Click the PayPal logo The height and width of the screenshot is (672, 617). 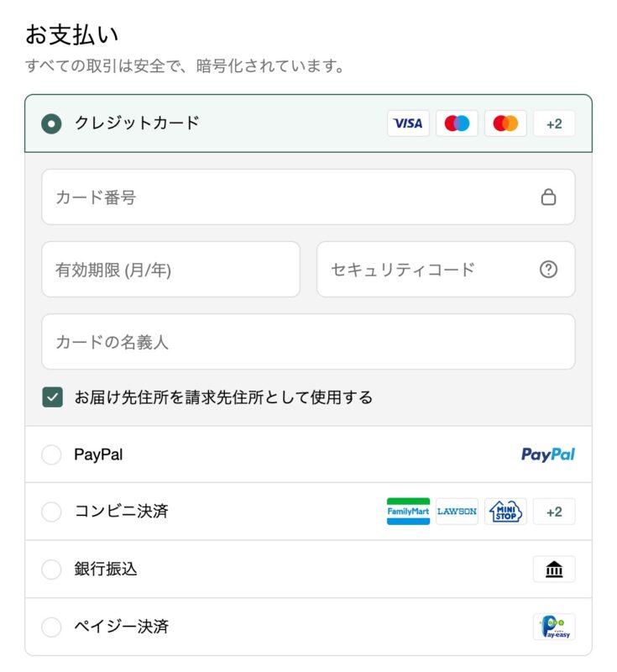pyautogui.click(x=547, y=454)
